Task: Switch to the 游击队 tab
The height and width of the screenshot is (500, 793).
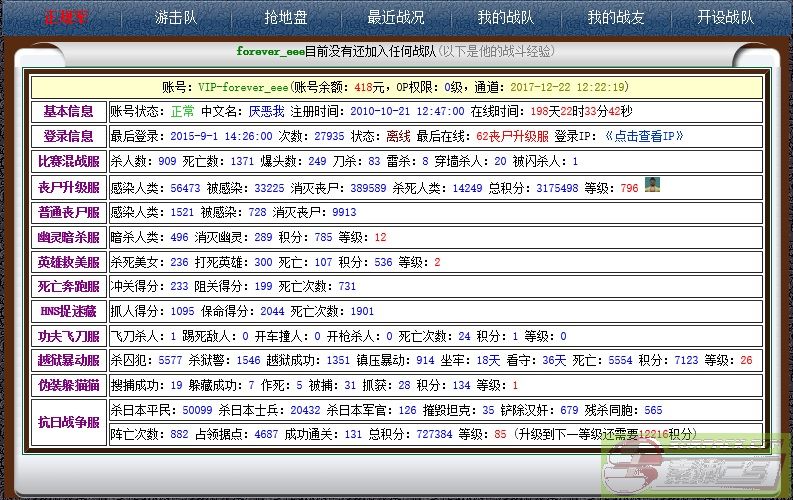Action: click(x=176, y=17)
